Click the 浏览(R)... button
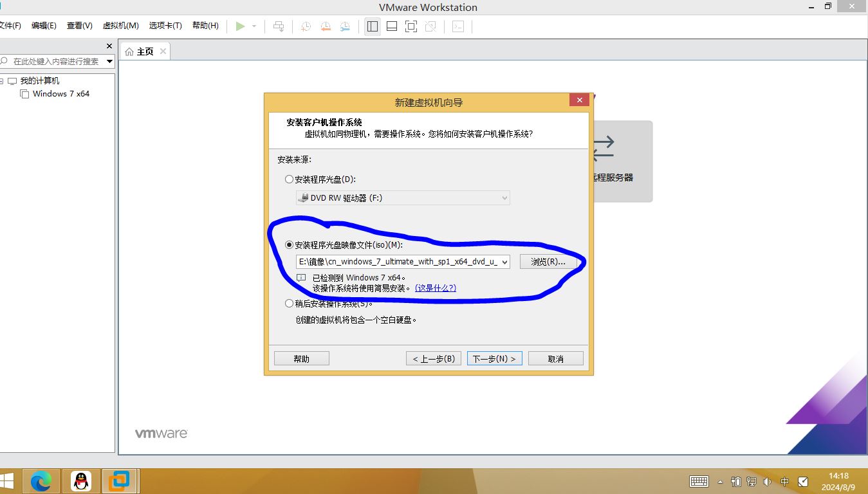The width and height of the screenshot is (868, 494). [x=548, y=262]
